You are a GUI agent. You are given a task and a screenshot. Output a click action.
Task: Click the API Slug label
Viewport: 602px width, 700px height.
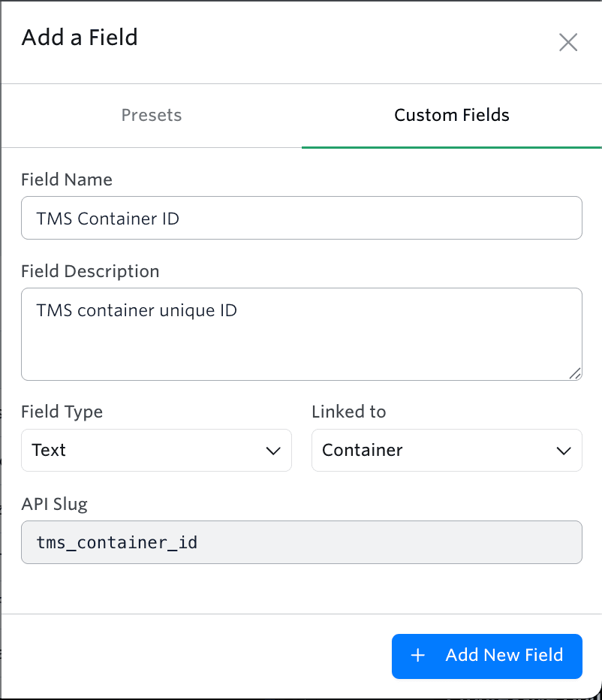pyautogui.click(x=54, y=504)
